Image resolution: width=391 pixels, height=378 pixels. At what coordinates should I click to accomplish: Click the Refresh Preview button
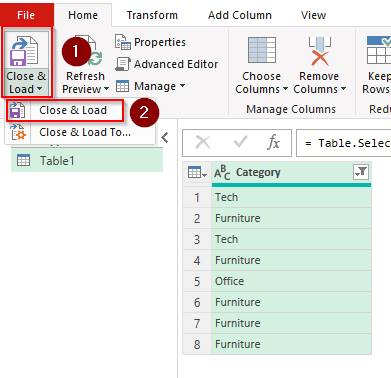85,64
